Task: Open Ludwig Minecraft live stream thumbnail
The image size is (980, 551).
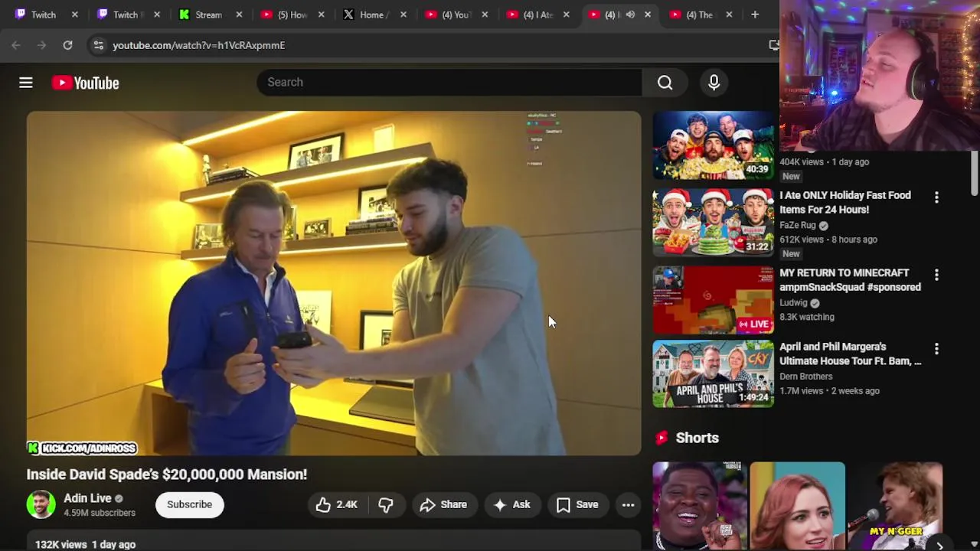Action: 714,300
